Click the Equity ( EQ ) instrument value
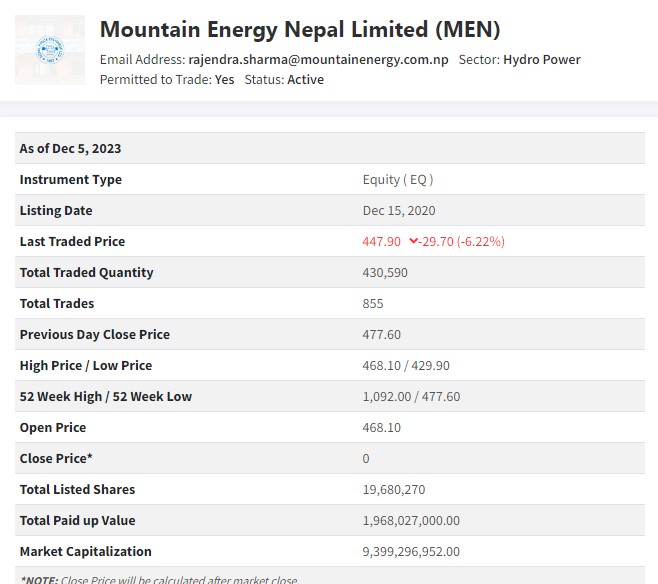 click(x=397, y=179)
